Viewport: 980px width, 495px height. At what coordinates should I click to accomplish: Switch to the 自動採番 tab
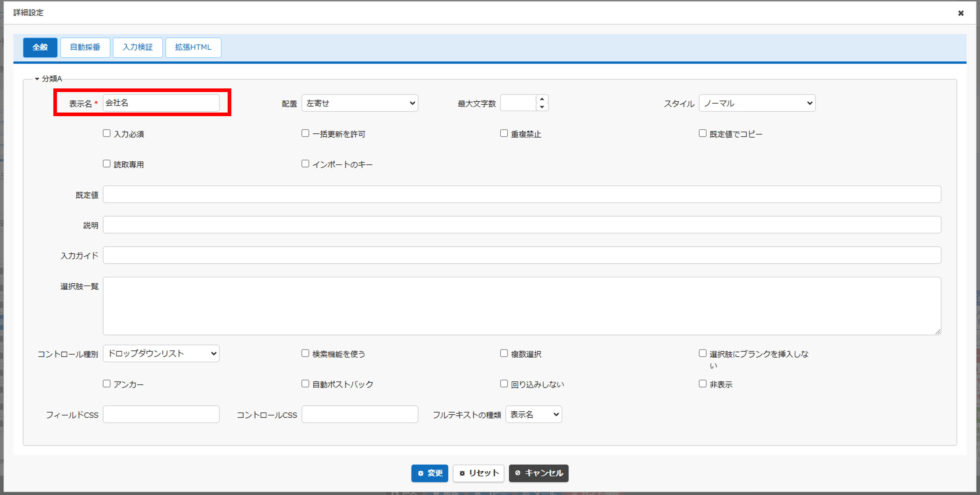pyautogui.click(x=85, y=48)
